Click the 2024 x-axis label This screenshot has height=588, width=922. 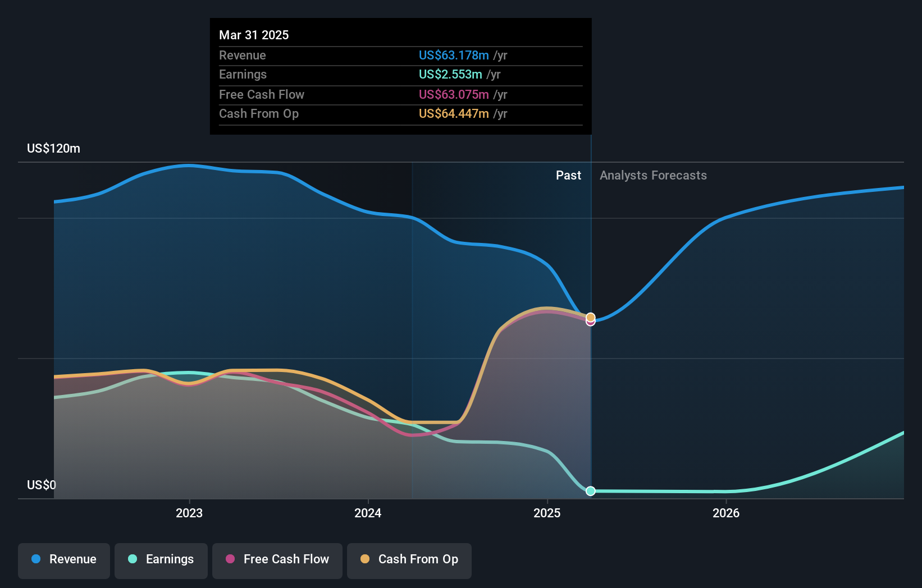(368, 513)
